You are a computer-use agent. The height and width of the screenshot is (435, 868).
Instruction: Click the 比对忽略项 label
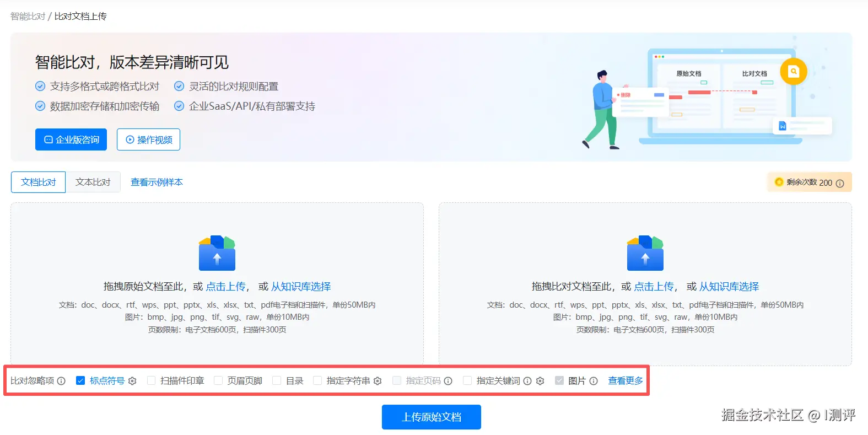[33, 381]
